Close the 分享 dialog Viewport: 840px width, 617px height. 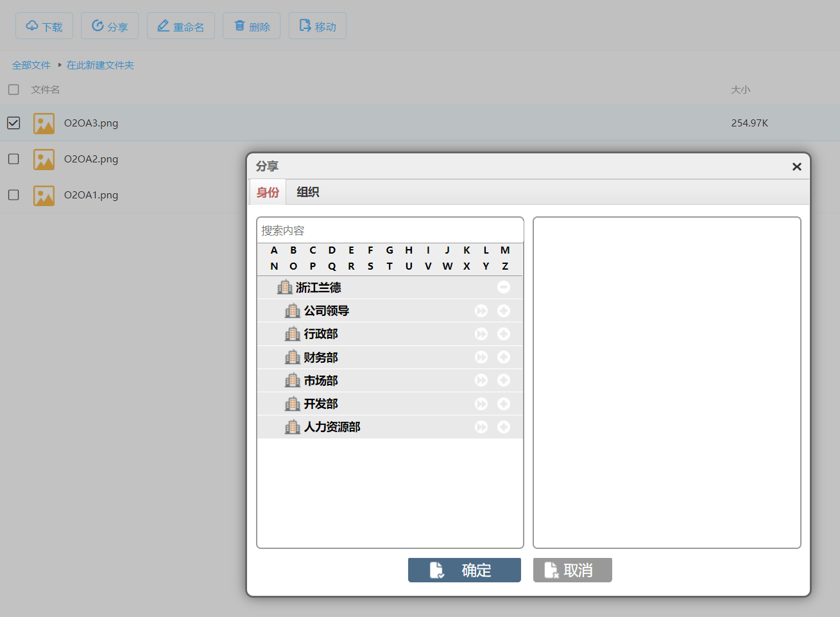tap(797, 167)
